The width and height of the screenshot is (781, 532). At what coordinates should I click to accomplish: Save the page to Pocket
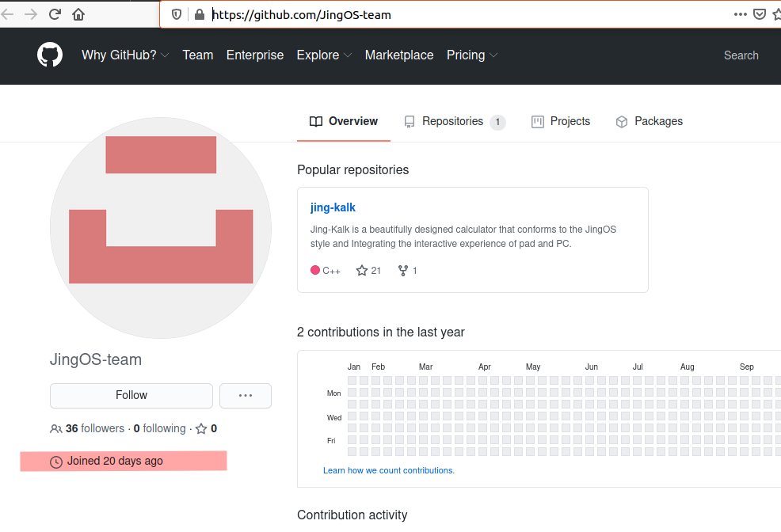click(759, 14)
